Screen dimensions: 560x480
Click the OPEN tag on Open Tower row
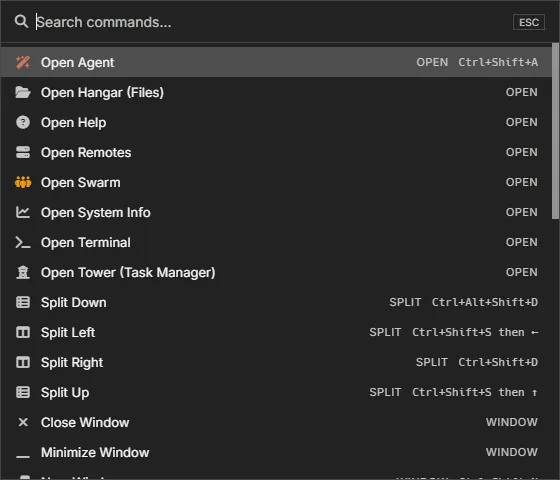[x=521, y=272]
